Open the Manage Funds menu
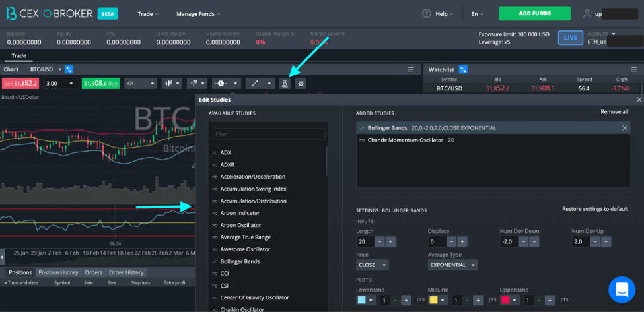This screenshot has width=644, height=312. pyautogui.click(x=198, y=14)
